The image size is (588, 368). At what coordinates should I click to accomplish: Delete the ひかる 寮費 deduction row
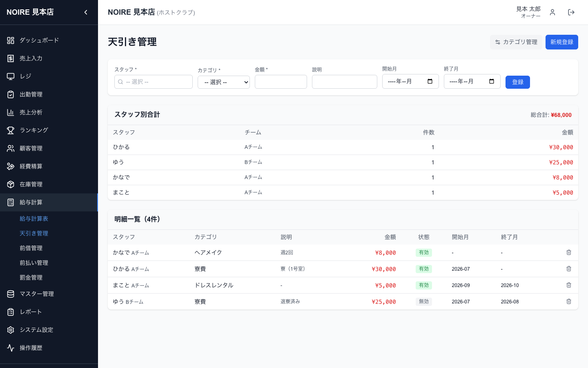pos(569,269)
